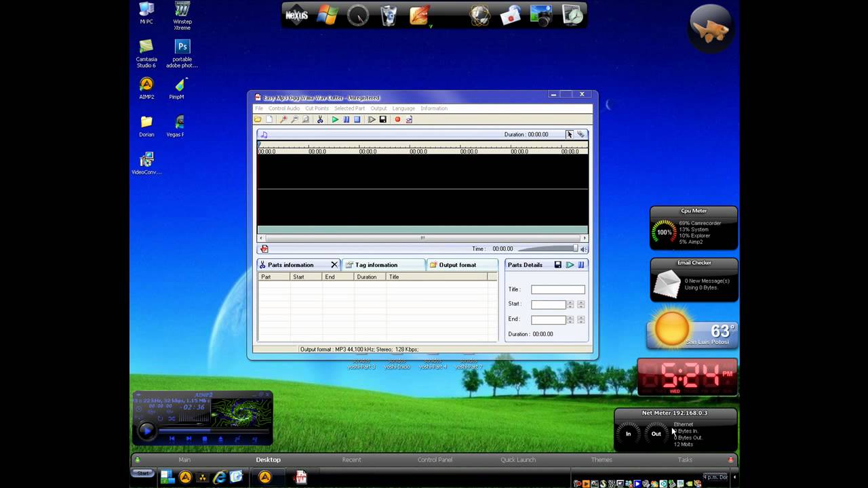Click the last toolbar icon after record

click(409, 119)
